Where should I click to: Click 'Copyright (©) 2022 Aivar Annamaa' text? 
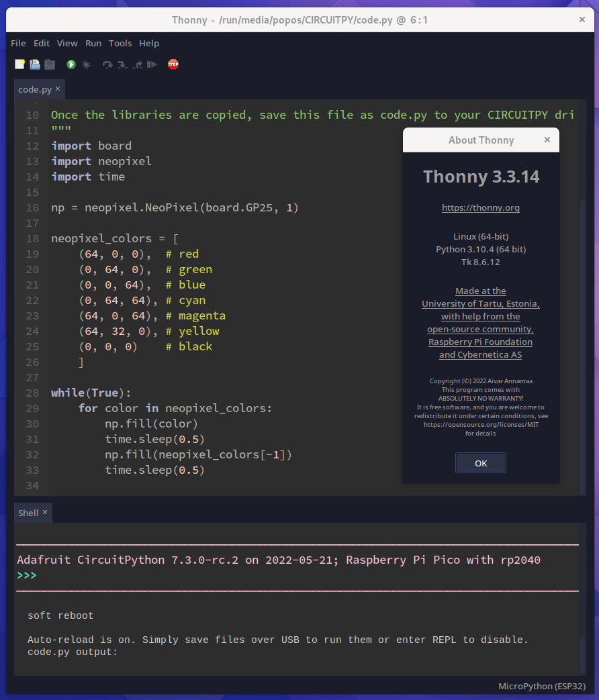[481, 381]
